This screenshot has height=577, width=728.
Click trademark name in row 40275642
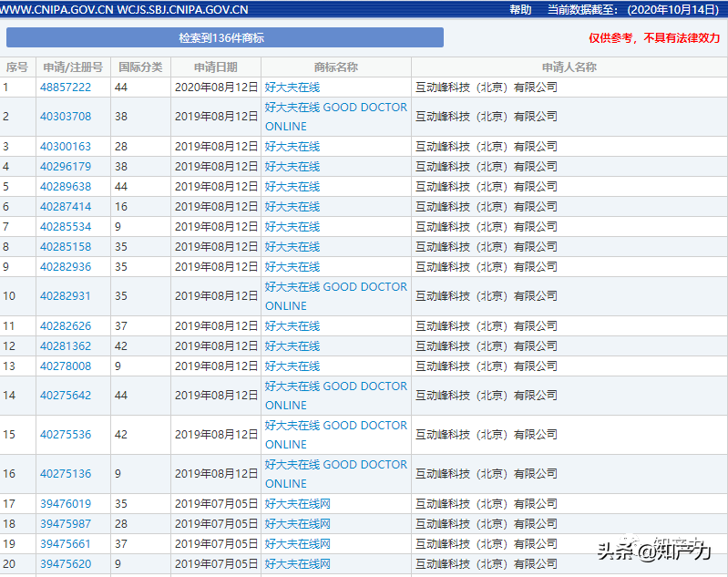point(335,396)
